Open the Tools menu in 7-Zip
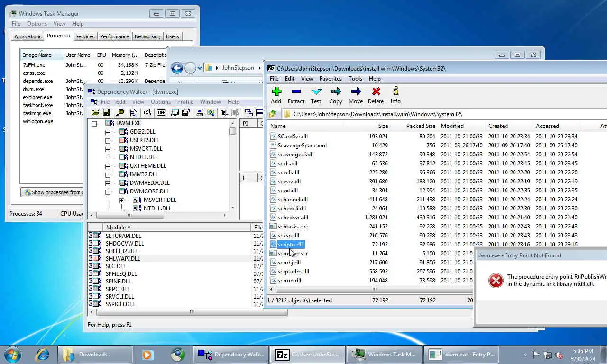This screenshot has height=364, width=607. 355,79
